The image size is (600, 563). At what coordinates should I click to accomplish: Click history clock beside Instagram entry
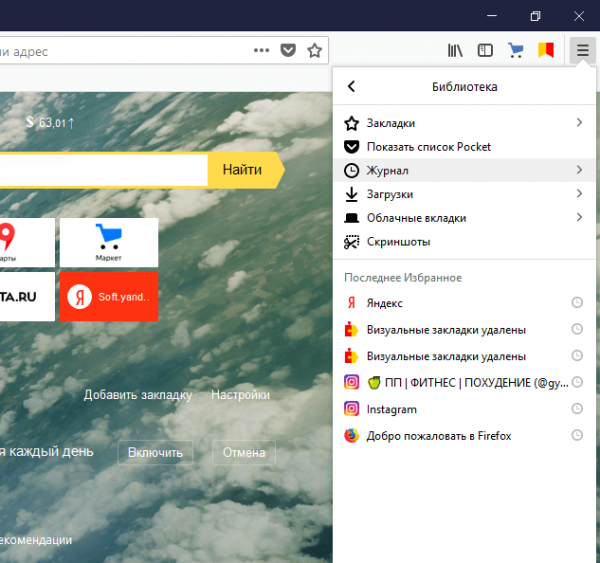point(577,408)
